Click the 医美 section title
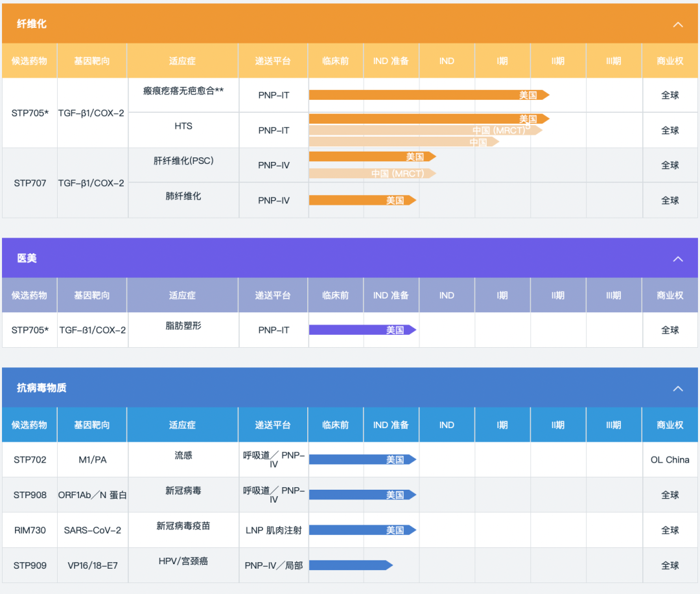Viewport: 700px width, 594px height. click(27, 258)
